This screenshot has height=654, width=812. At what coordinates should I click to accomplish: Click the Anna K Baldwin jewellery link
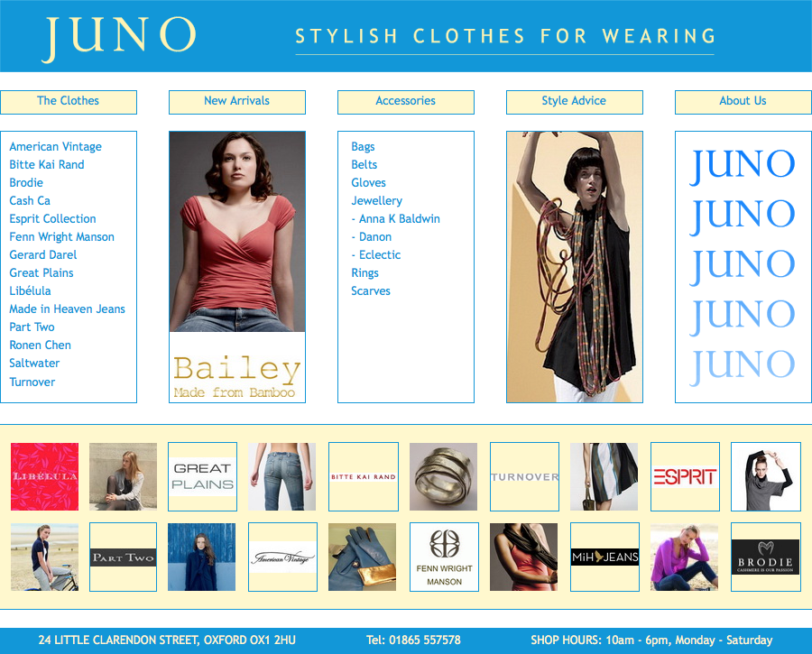tap(400, 218)
